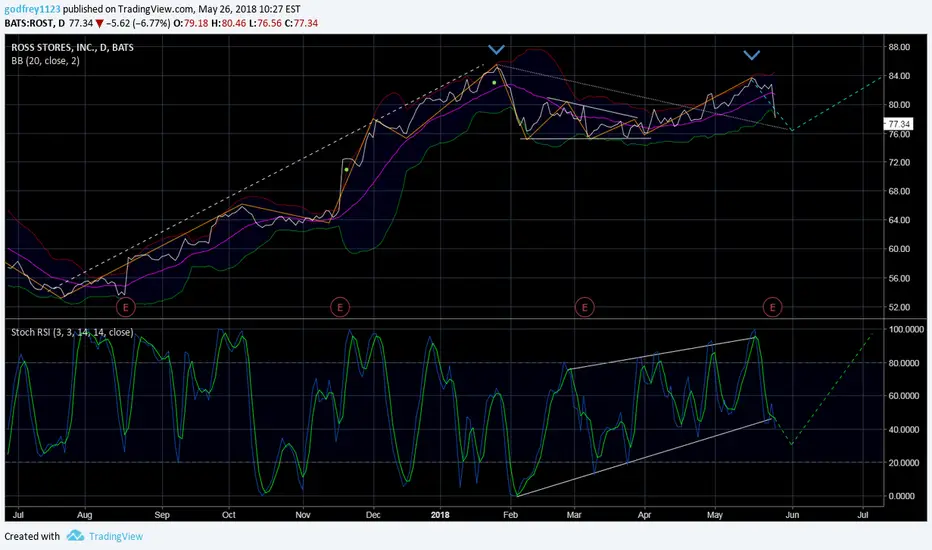Click the 64.00 price axis label
932x550 pixels.
pos(899,220)
